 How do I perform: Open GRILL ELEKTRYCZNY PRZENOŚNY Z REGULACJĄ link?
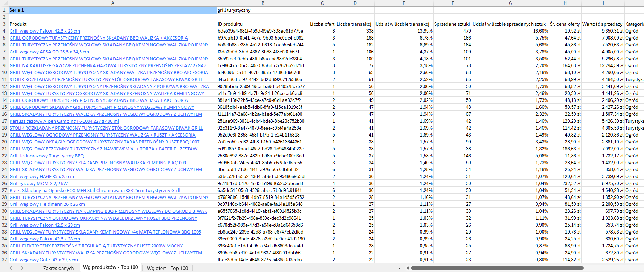(96, 246)
